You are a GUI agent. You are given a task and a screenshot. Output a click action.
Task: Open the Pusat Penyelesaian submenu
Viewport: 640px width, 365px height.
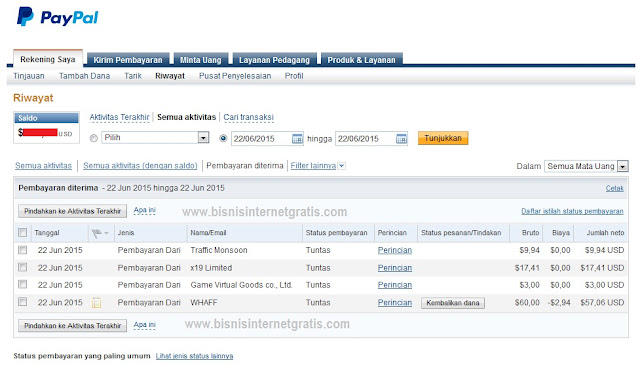pyautogui.click(x=235, y=76)
